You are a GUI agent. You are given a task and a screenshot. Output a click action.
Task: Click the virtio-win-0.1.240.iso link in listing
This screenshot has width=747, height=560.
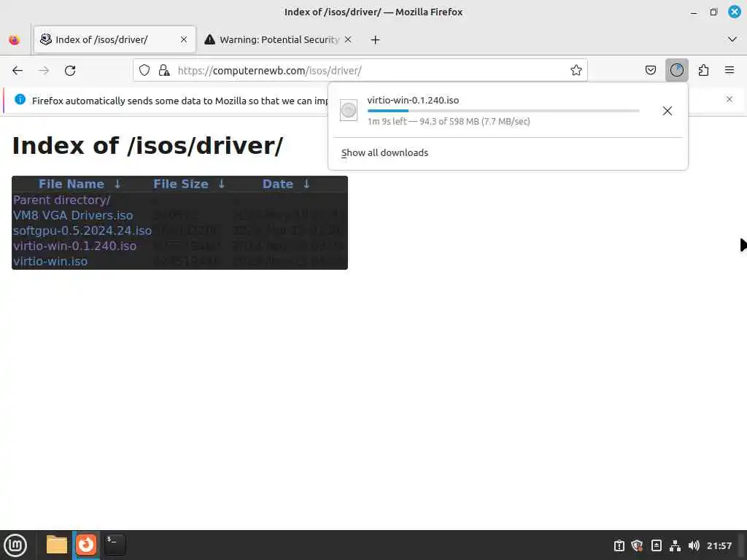(x=75, y=246)
